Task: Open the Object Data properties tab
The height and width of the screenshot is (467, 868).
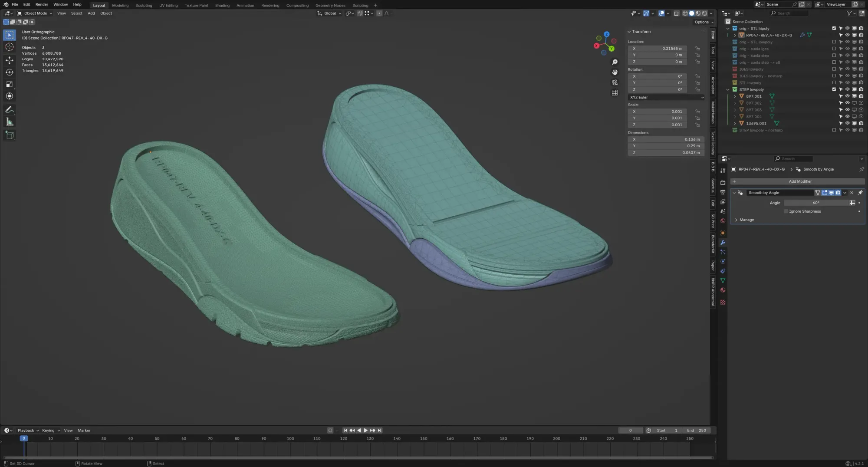Action: coord(723,281)
